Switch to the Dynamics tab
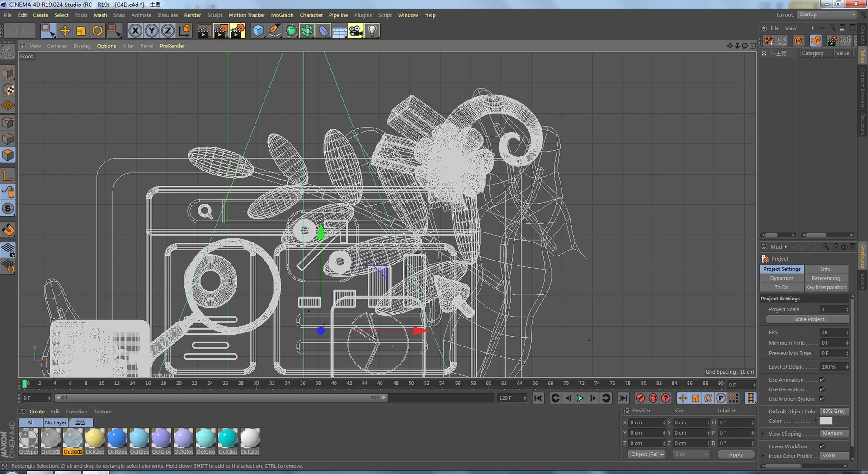This screenshot has width=868, height=474. (x=782, y=278)
